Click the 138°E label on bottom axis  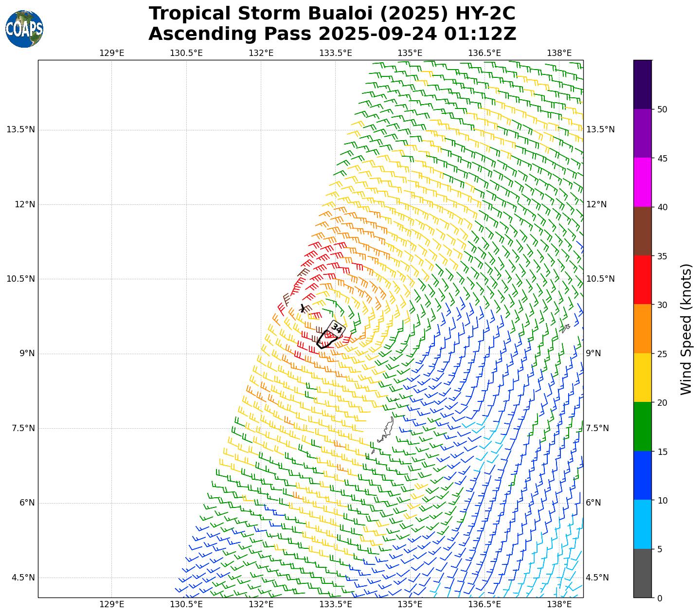click(x=559, y=604)
